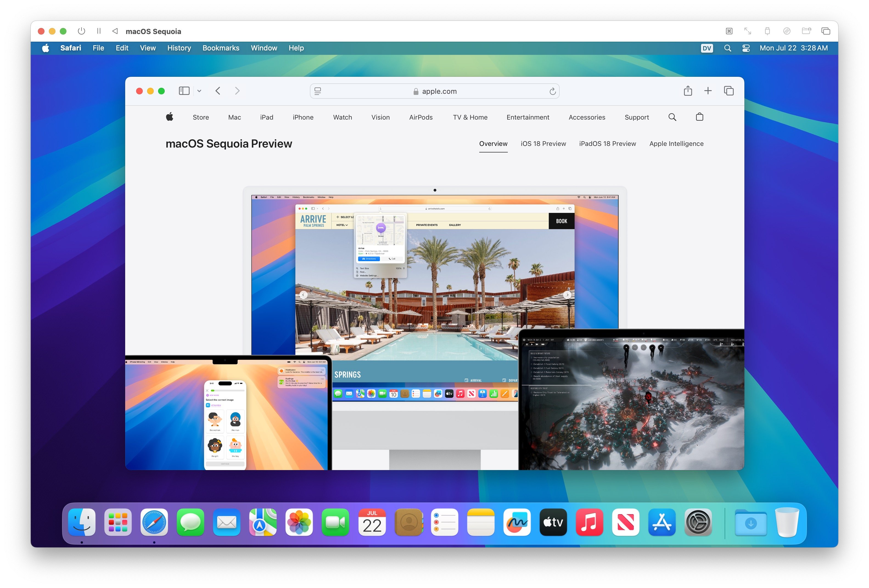Toggle the Safari sidebar
The height and width of the screenshot is (588, 869).
(x=184, y=91)
